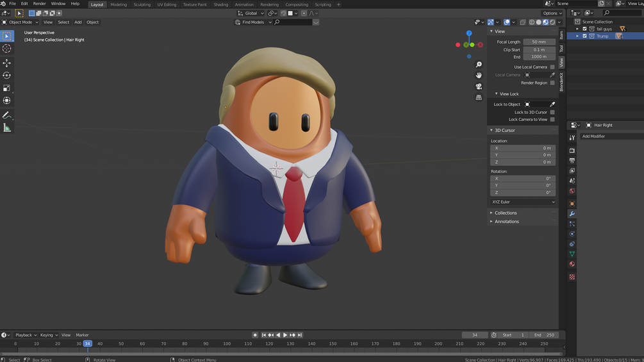Select the Move tool
644x362 pixels.
pyautogui.click(x=6, y=63)
